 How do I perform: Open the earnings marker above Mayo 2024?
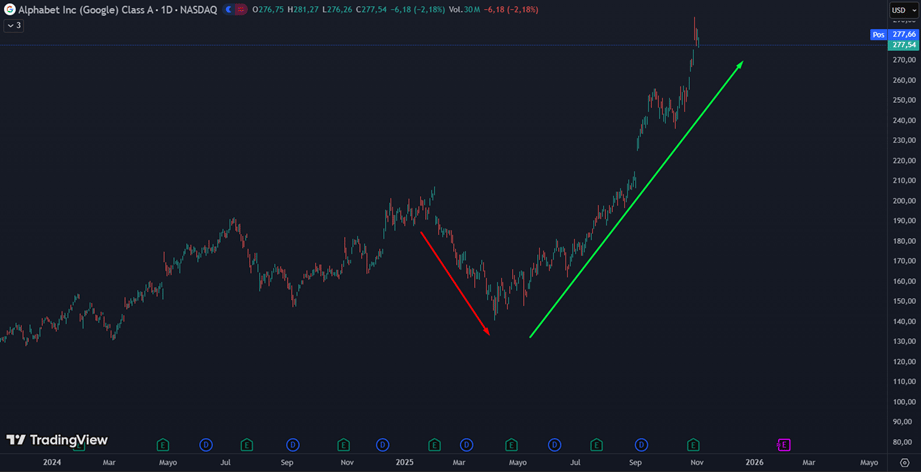pyautogui.click(x=163, y=444)
